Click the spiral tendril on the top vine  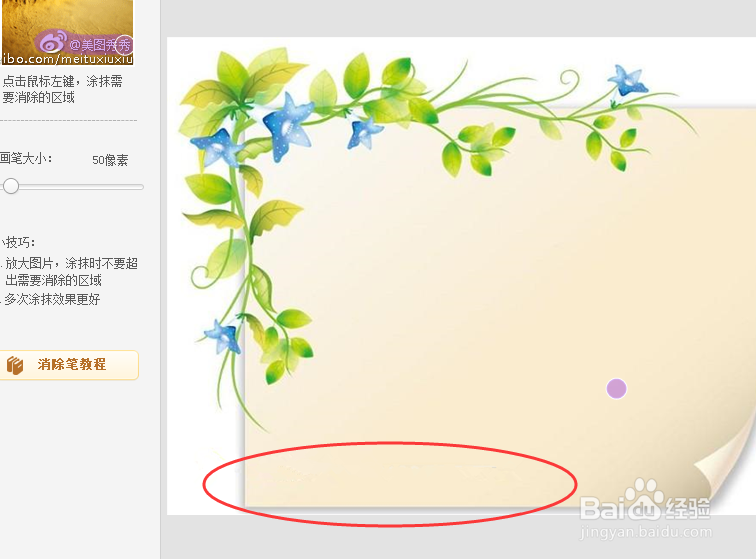pyautogui.click(x=570, y=78)
